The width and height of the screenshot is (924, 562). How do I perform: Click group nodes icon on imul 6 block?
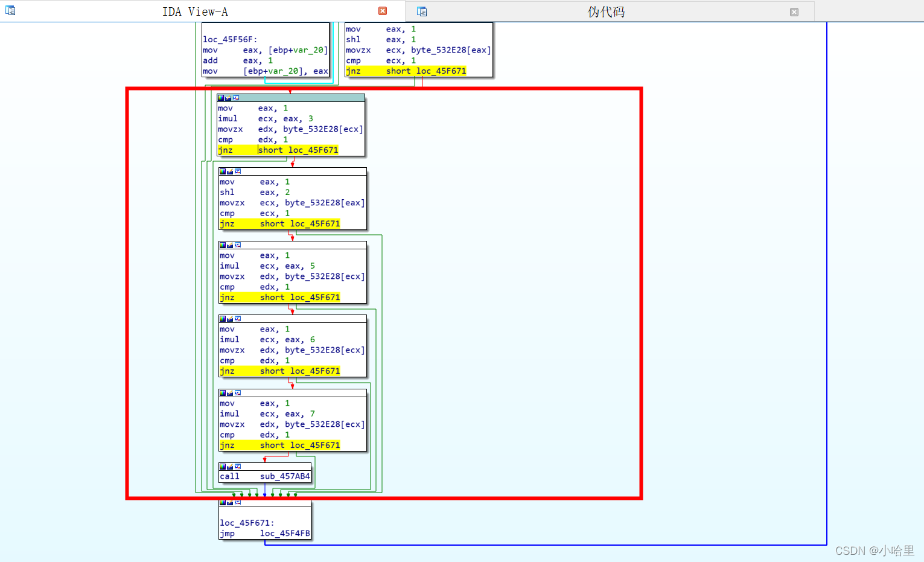pos(238,319)
